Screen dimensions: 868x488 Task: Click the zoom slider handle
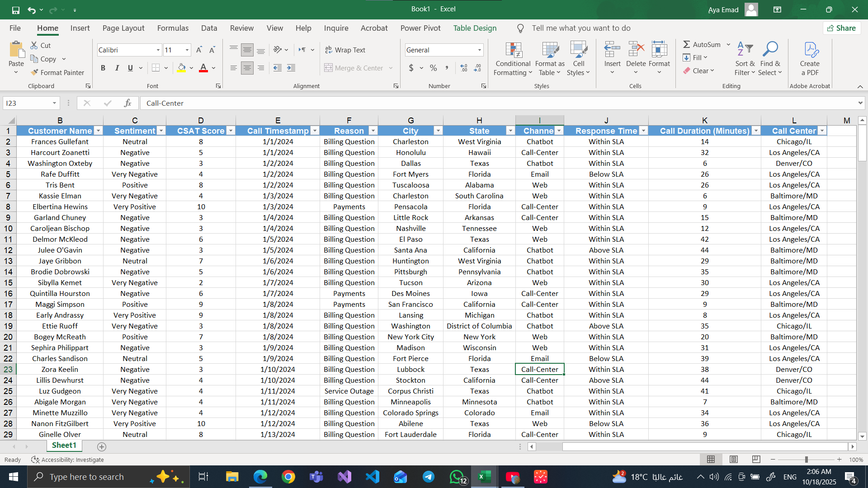[806, 460]
